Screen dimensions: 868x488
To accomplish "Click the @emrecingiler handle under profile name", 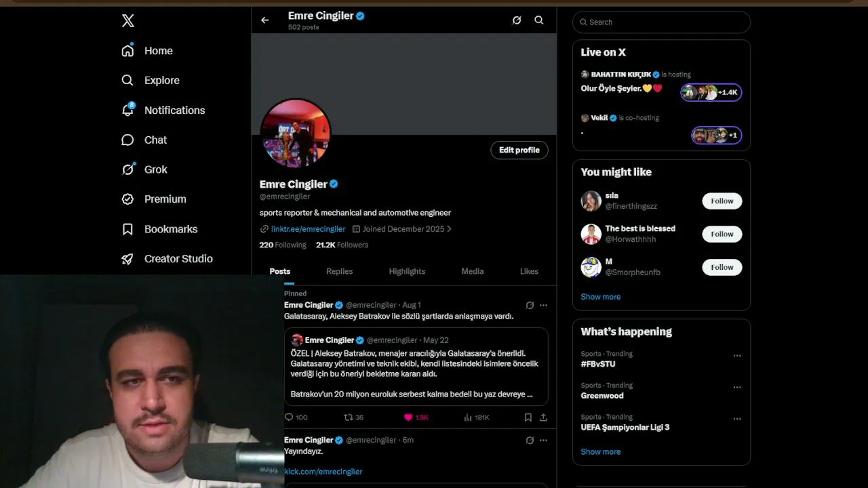I will click(x=285, y=197).
